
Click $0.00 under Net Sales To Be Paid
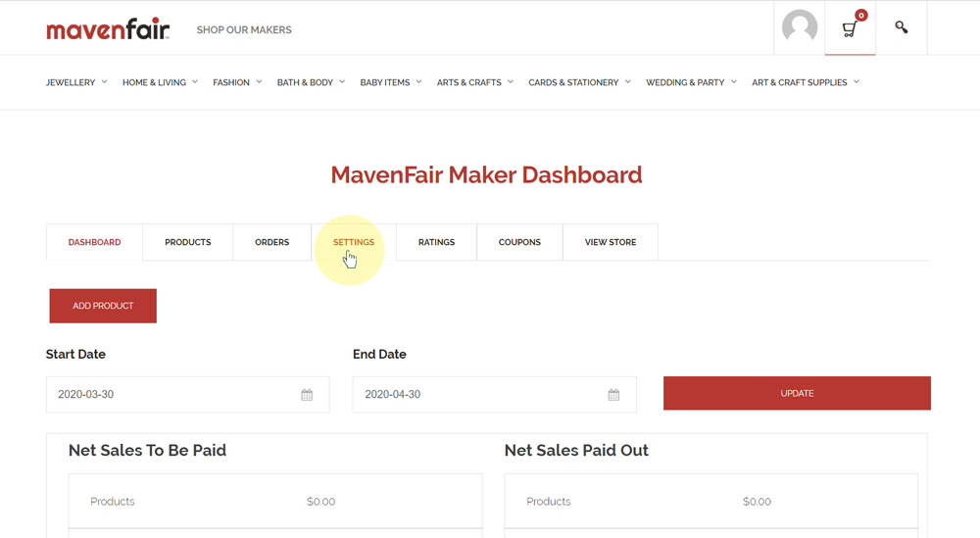click(320, 501)
